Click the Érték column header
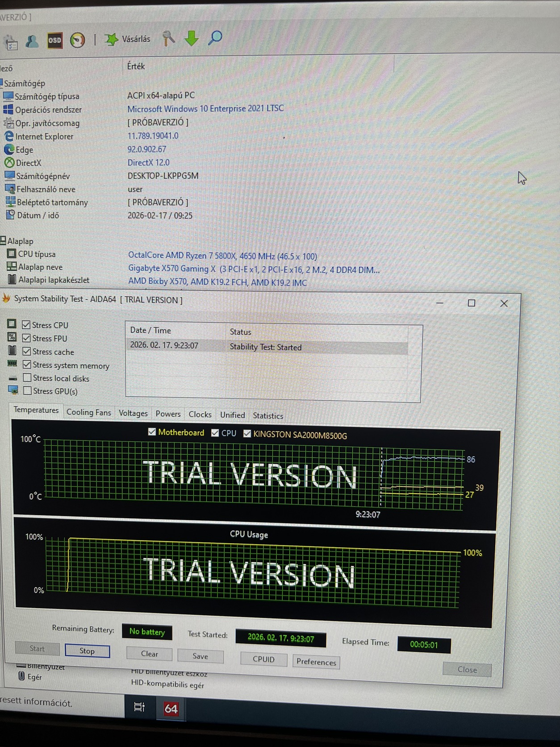 [x=136, y=66]
